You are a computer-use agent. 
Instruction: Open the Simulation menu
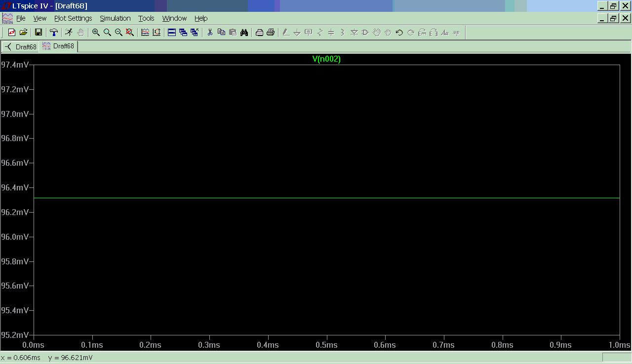115,18
